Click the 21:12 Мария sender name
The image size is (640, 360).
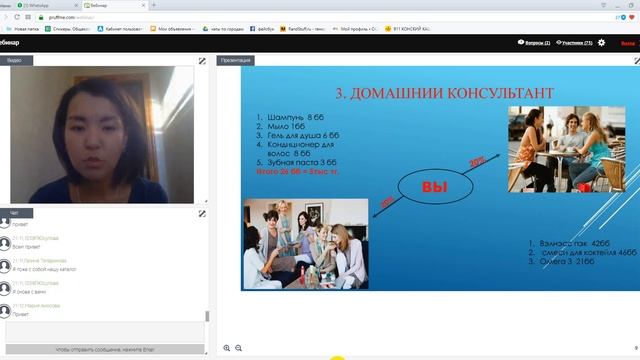36,305
